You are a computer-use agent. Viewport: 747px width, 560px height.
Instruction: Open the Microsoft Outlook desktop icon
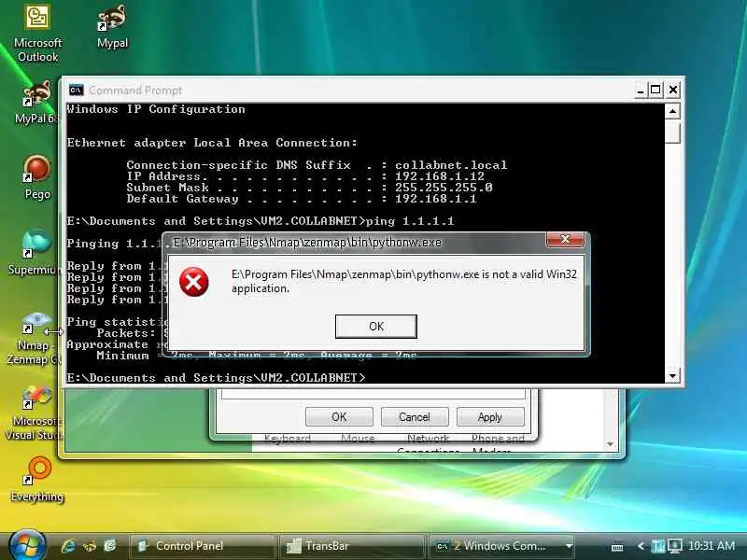click(37, 34)
